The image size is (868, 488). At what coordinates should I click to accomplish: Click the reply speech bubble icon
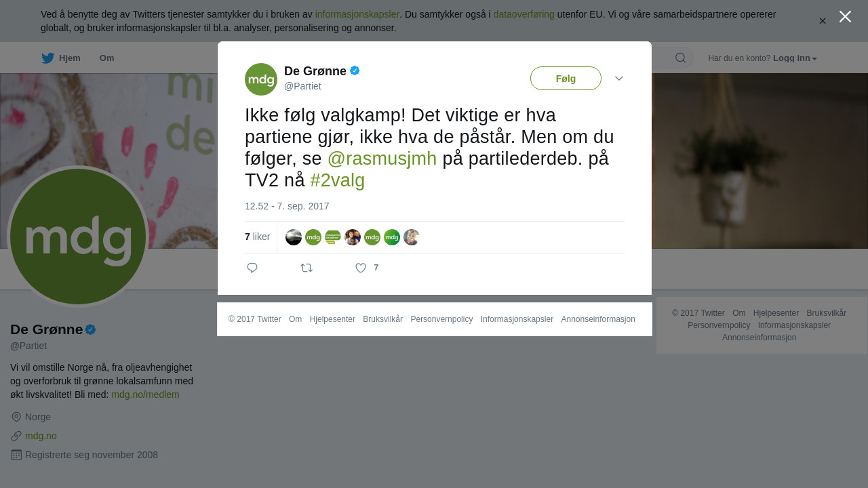point(252,268)
